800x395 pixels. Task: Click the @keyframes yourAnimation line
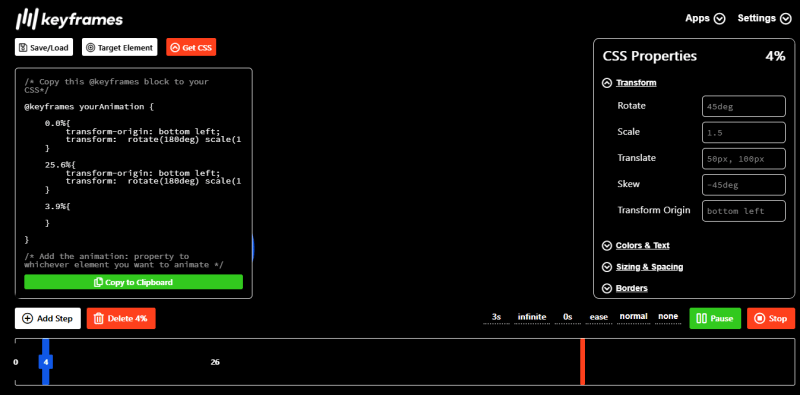pos(89,107)
